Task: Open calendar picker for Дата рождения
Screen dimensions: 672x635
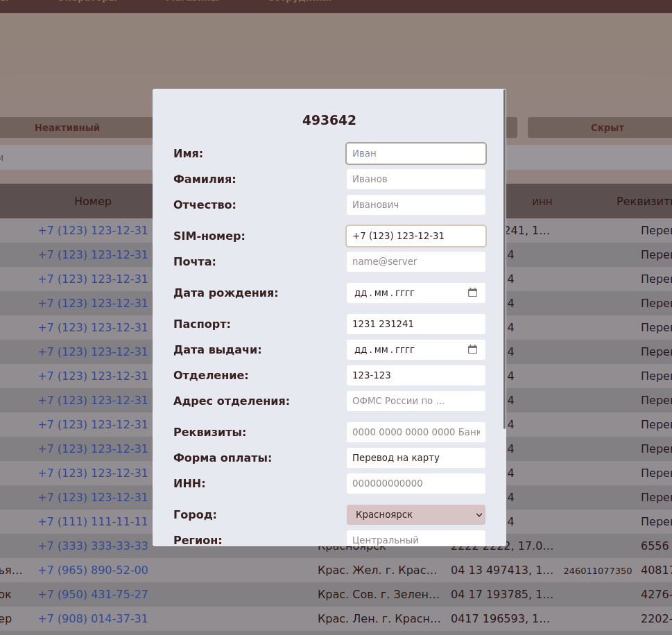Action: point(472,293)
